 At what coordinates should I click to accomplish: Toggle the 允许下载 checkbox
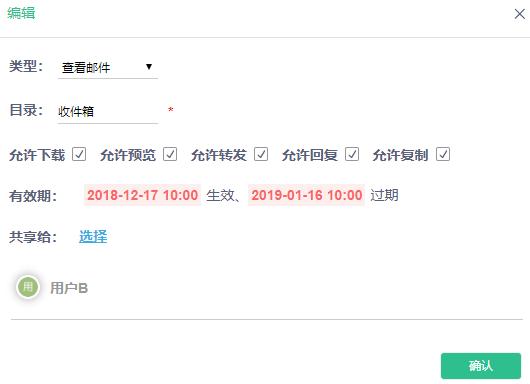point(79,154)
